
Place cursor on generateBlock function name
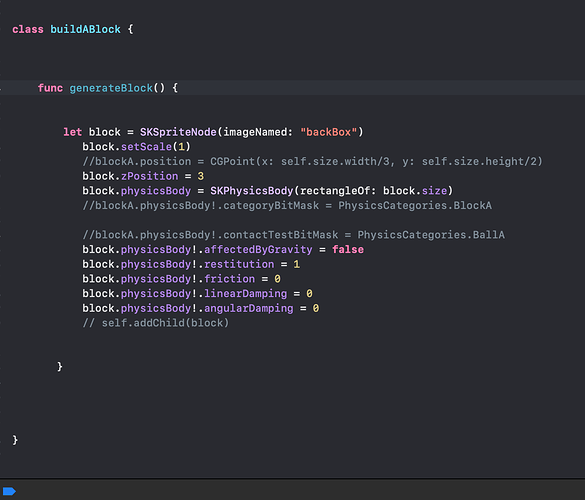[111, 88]
